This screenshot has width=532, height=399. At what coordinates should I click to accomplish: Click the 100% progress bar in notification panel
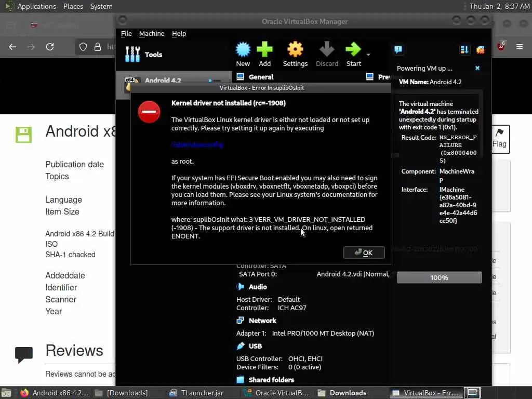coord(440,277)
